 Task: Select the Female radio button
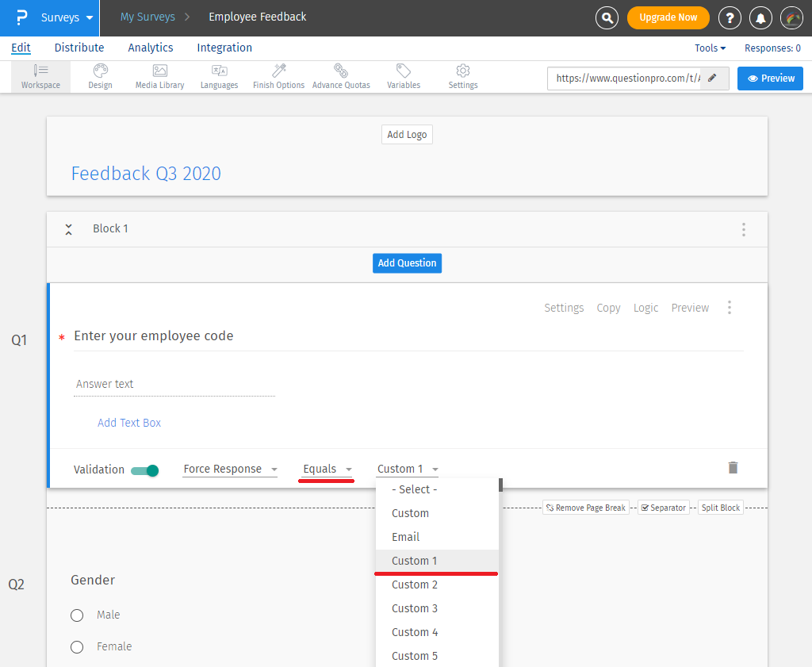click(77, 647)
